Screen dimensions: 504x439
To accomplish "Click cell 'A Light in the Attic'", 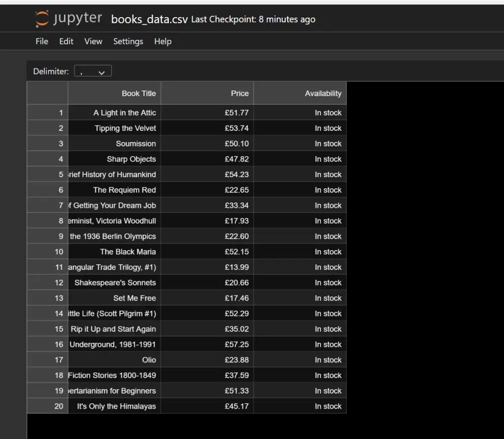I will 114,113.
